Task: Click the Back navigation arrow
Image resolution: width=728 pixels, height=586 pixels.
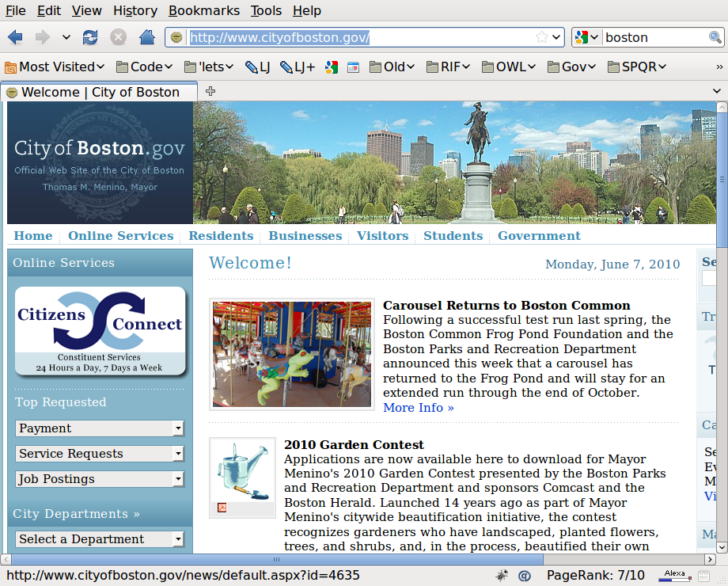Action: pos(15,37)
